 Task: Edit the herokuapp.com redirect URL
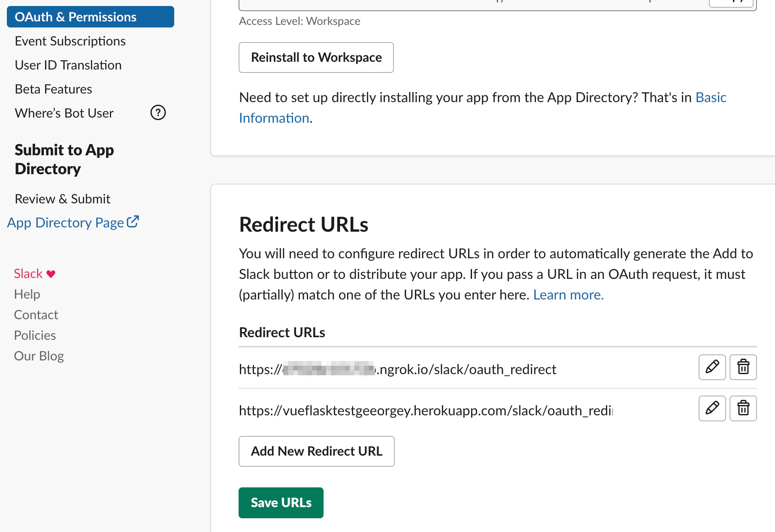(712, 408)
